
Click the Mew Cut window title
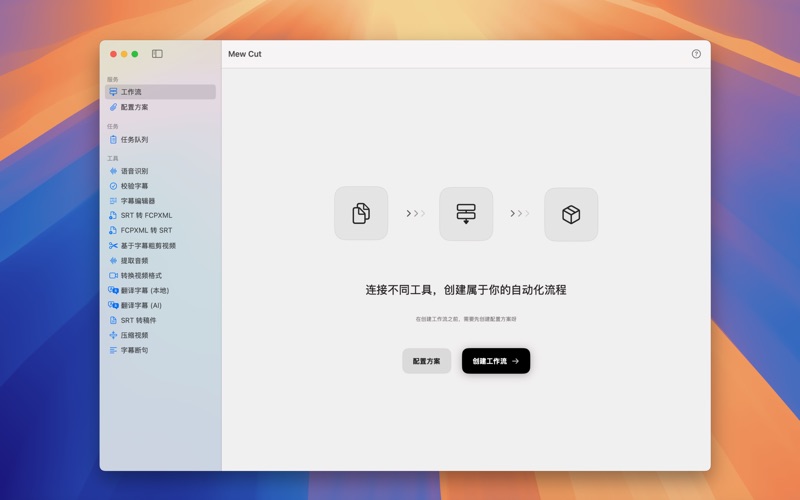245,54
